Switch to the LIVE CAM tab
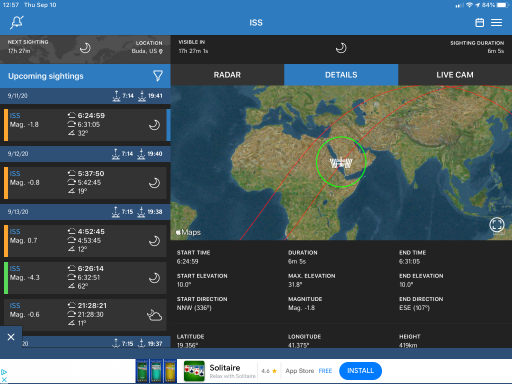Viewport: 512px width, 384px height. (x=455, y=75)
